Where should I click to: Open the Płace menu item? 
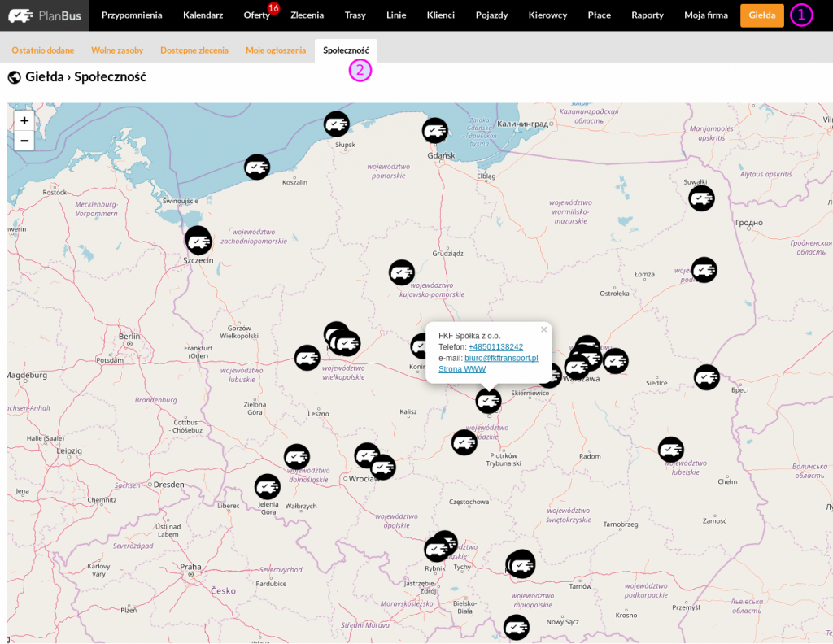tap(600, 15)
